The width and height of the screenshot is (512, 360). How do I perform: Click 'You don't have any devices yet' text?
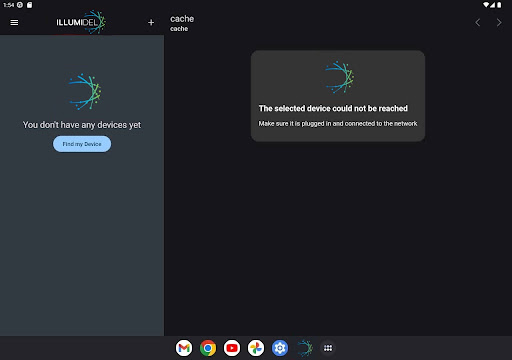tap(82, 125)
